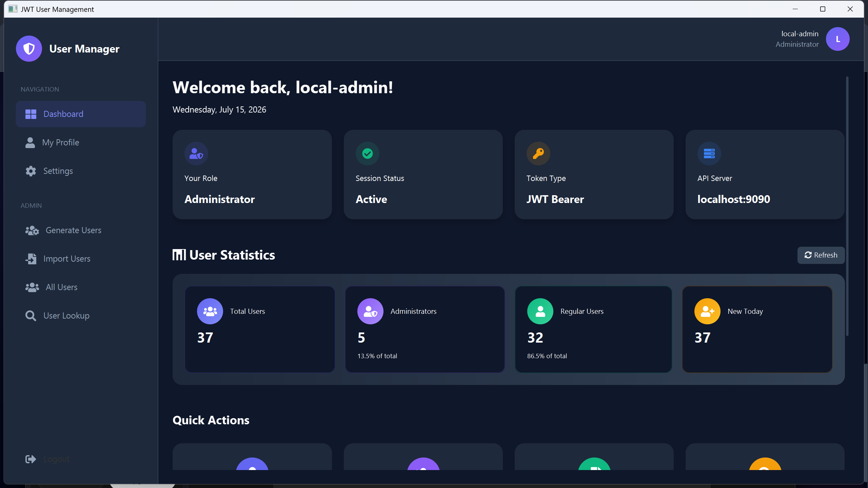Click the local-admin username in header

(800, 34)
